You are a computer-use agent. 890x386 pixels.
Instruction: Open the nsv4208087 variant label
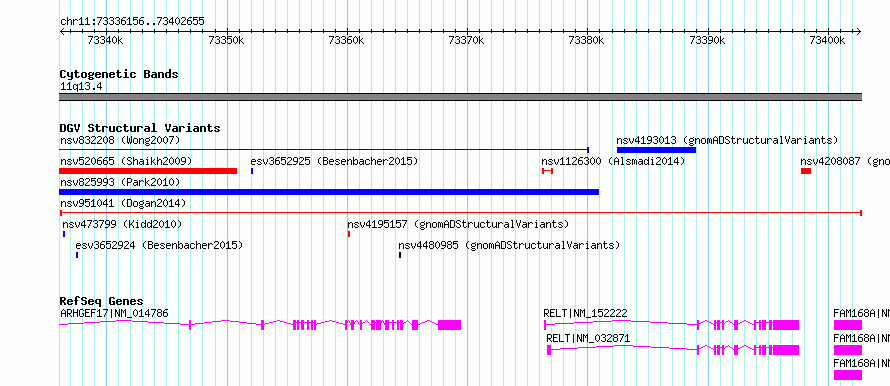[845, 161]
